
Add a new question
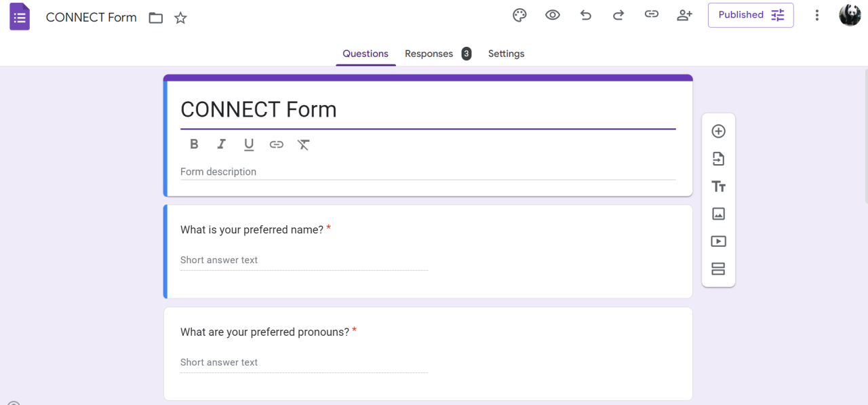tap(718, 132)
